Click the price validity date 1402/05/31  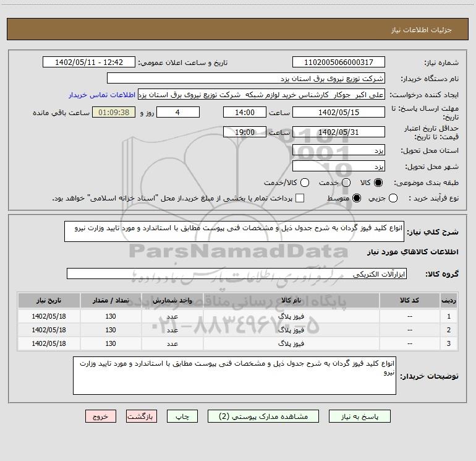[x=339, y=132]
